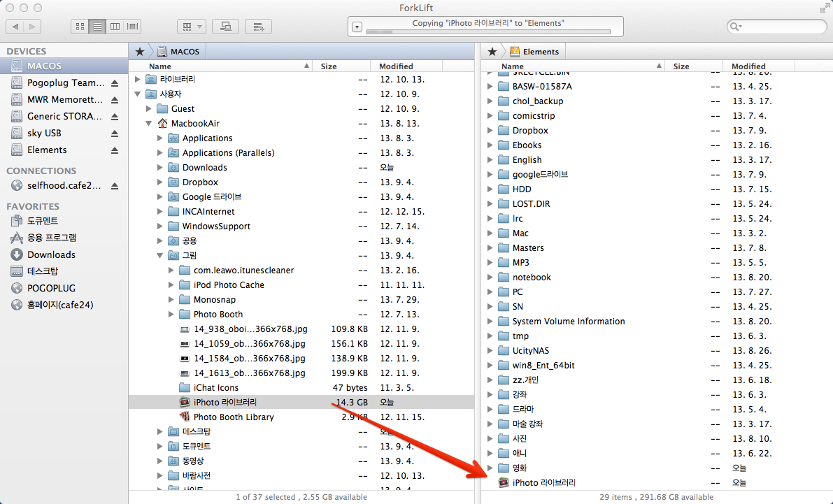The width and height of the screenshot is (833, 504).
Task: Navigate back with the back arrow
Action: tap(15, 27)
